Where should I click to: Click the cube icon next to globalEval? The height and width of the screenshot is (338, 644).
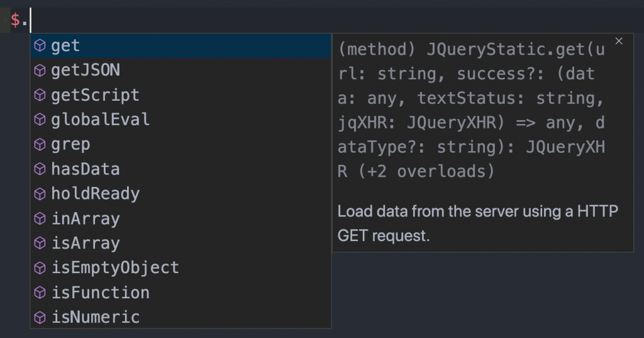point(40,120)
